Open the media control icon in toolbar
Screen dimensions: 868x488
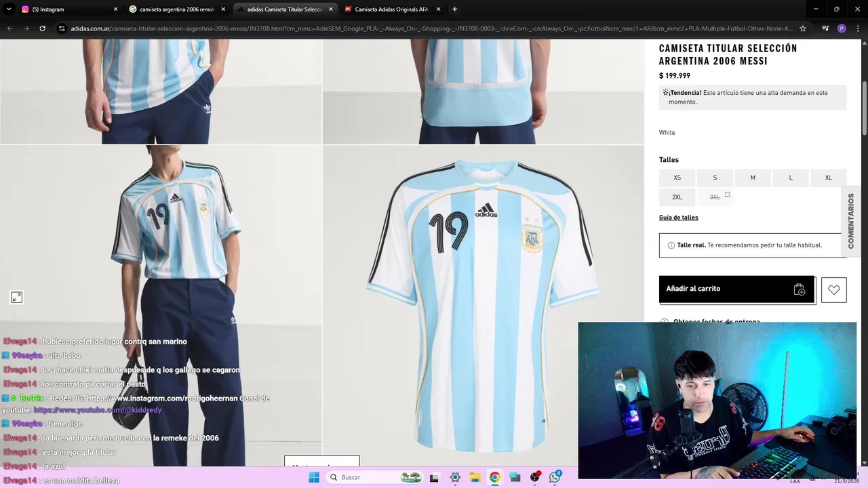(x=825, y=28)
